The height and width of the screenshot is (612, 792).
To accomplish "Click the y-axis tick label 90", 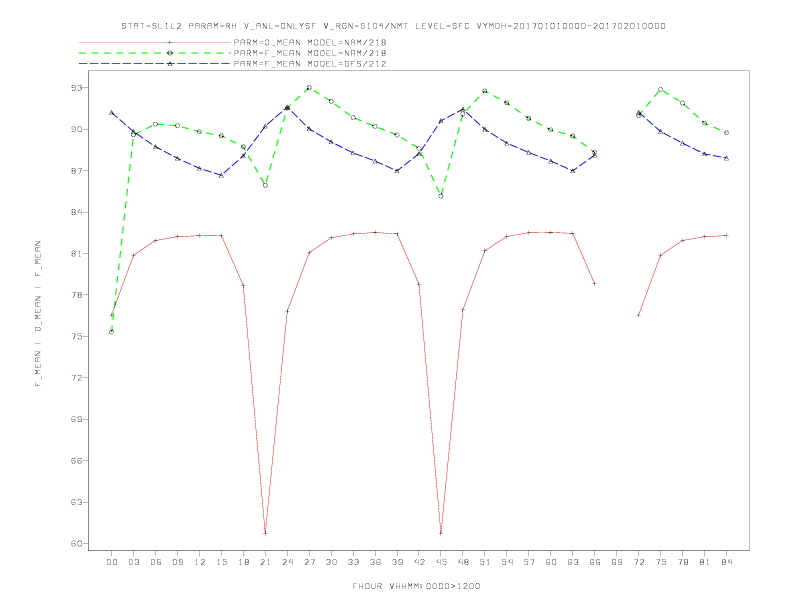I will [x=76, y=129].
